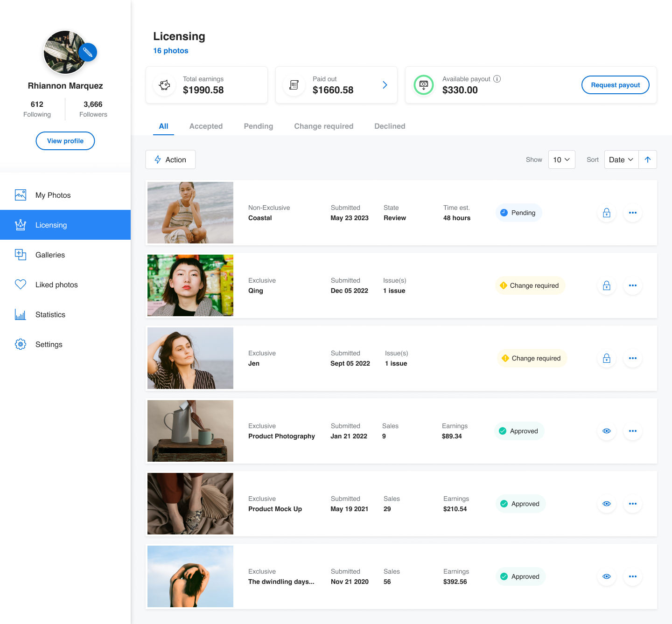The width and height of the screenshot is (672, 624).
Task: Click Change required badge on Qing row
Action: (530, 285)
